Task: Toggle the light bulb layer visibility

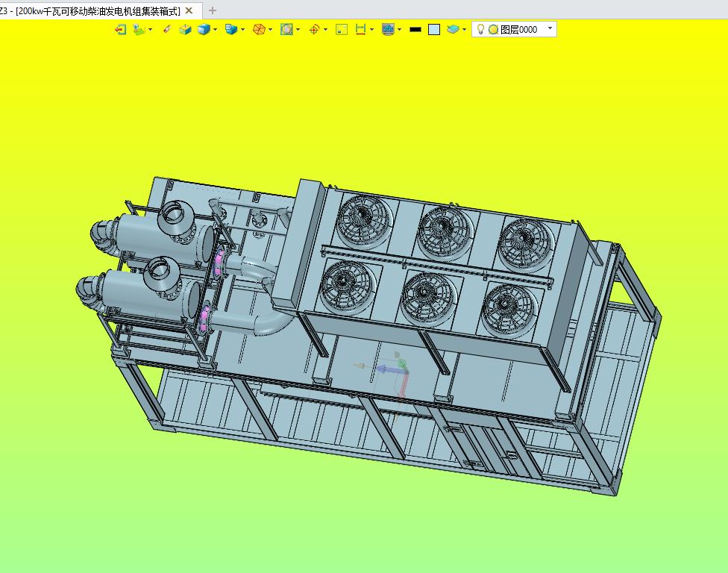Action: pos(481,29)
